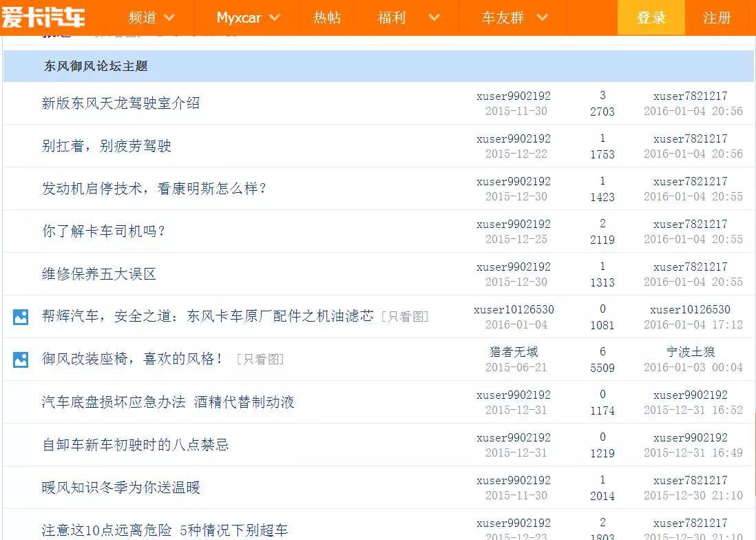Image resolution: width=756 pixels, height=540 pixels.
Task: Expand the 频道 dropdown arrow
Action: click(169, 18)
